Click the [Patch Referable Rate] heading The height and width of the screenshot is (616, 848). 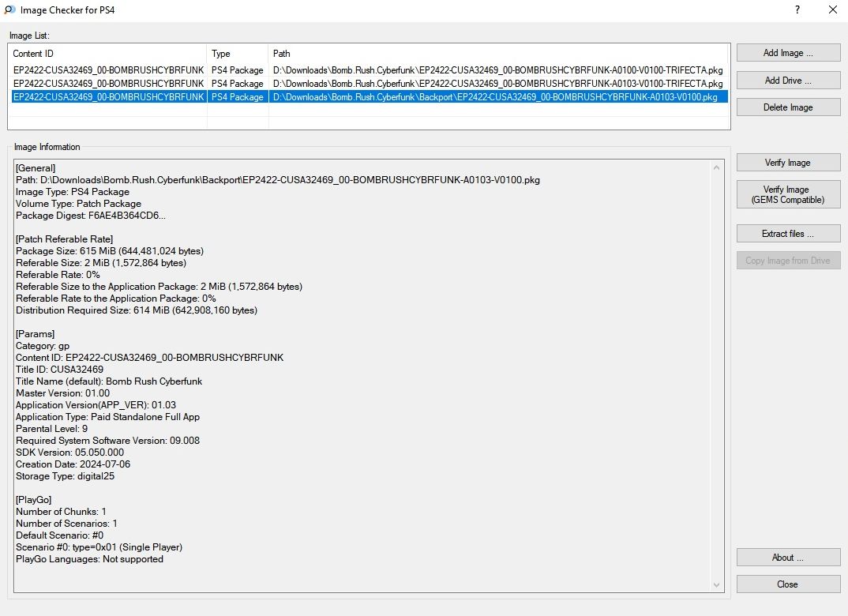(65, 239)
